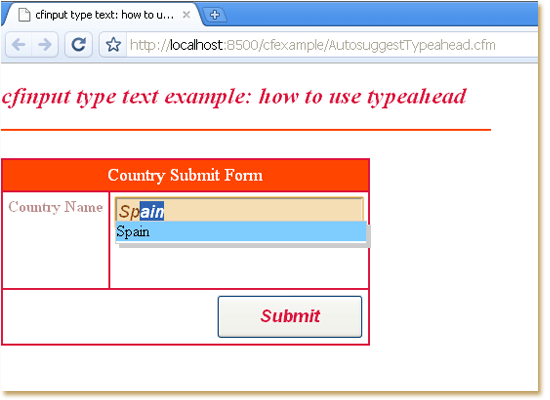
Task: Click the Country Name label
Action: click(x=56, y=207)
